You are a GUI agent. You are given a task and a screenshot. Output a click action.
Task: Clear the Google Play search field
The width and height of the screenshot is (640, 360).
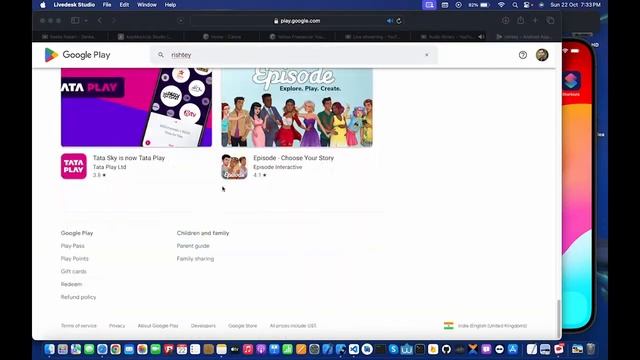click(x=427, y=55)
